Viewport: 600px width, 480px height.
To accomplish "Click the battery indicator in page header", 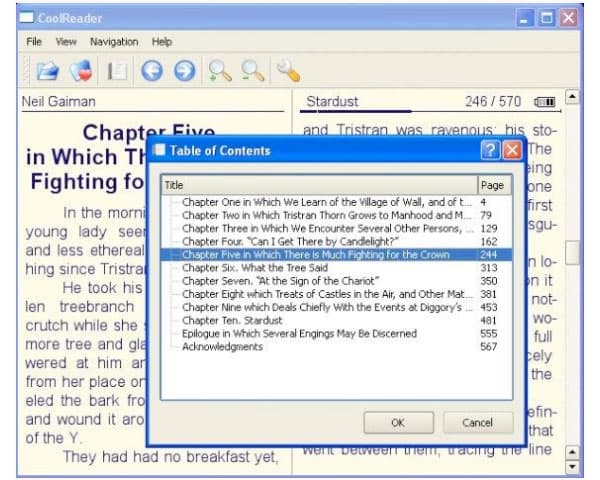I will click(545, 102).
